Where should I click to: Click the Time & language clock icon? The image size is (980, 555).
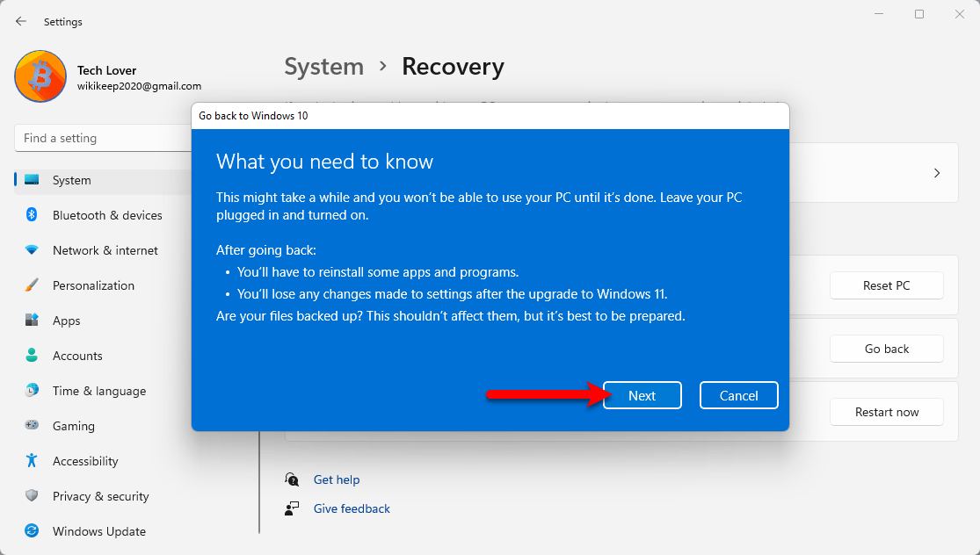pos(32,391)
